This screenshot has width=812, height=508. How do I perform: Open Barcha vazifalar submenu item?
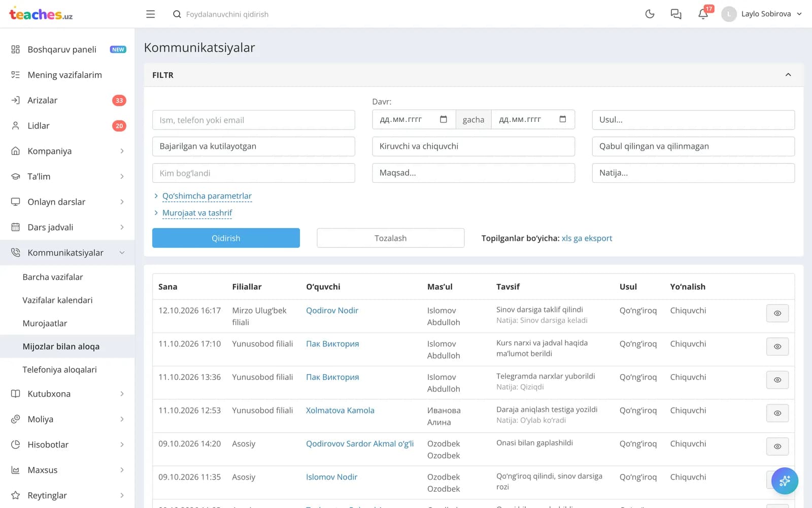click(67, 277)
